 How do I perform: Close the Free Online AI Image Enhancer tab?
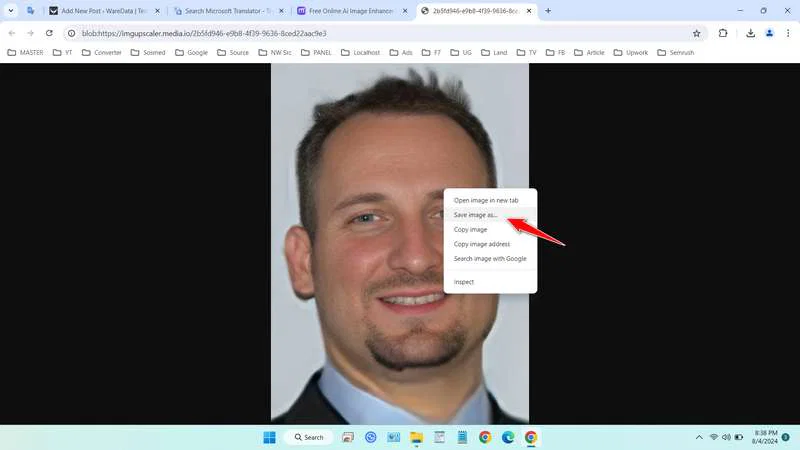(405, 11)
